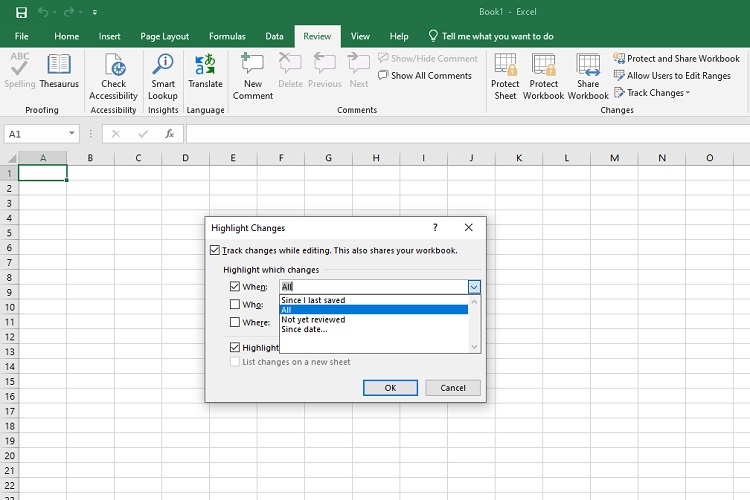Toggle the When checkbox
750x500 pixels.
tap(235, 287)
